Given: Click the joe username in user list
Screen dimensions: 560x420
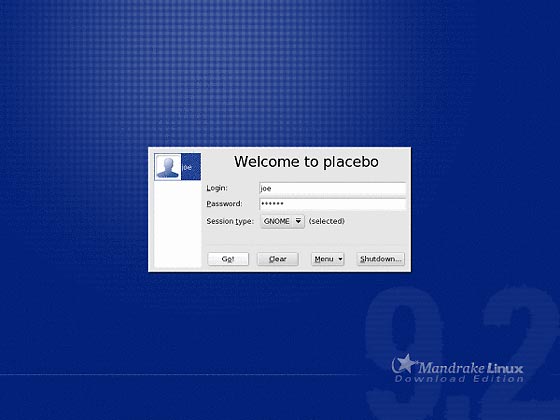Looking at the screenshot, I should pos(188,167).
